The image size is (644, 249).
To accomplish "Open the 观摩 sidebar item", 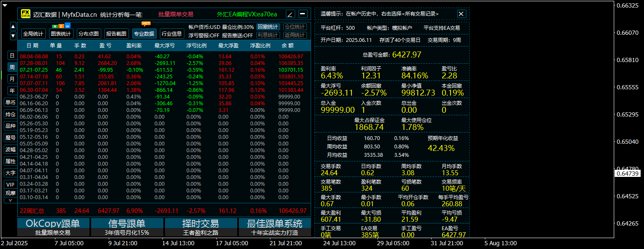I will click(10, 193).
